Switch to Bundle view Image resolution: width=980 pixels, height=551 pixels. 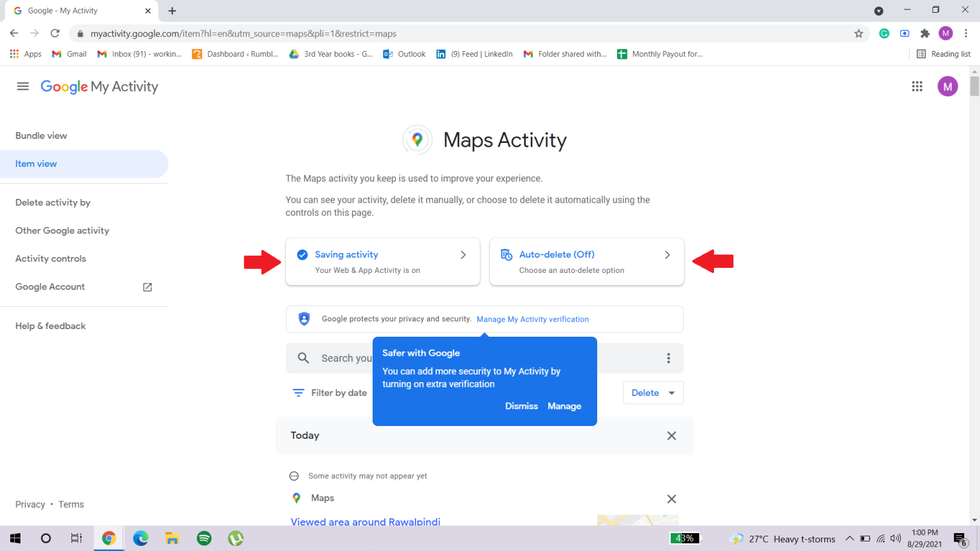coord(41,135)
